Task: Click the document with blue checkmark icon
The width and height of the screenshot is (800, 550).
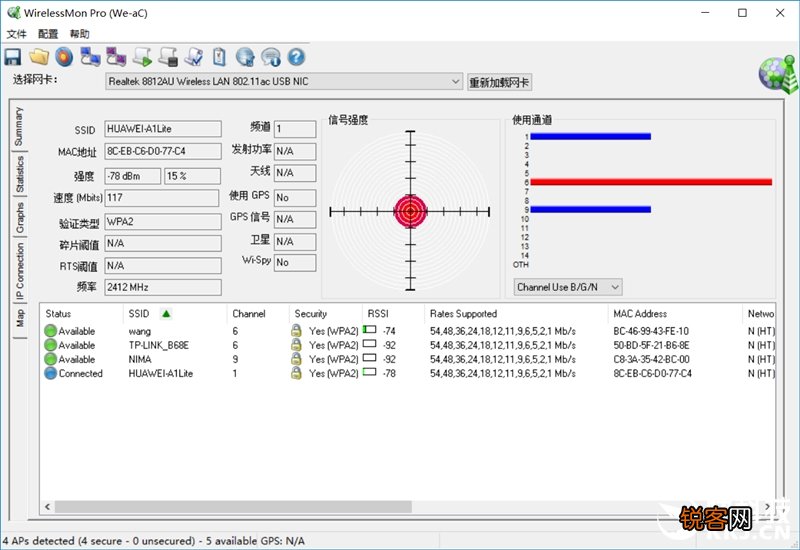Action: pos(194,57)
